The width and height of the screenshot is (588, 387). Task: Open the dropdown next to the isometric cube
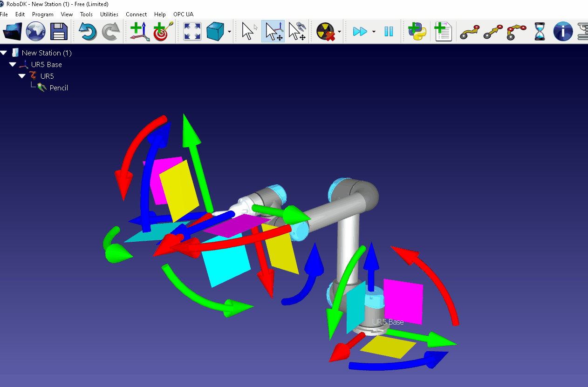pos(229,32)
